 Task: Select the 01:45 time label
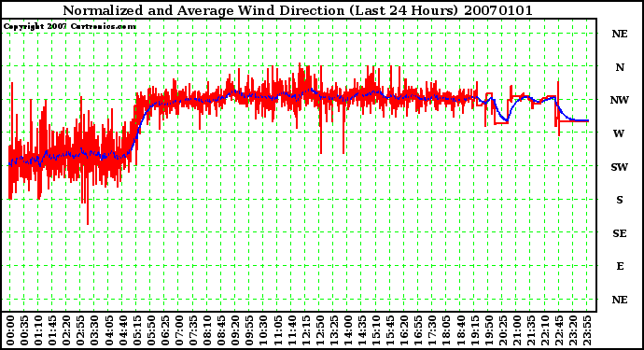point(52,330)
